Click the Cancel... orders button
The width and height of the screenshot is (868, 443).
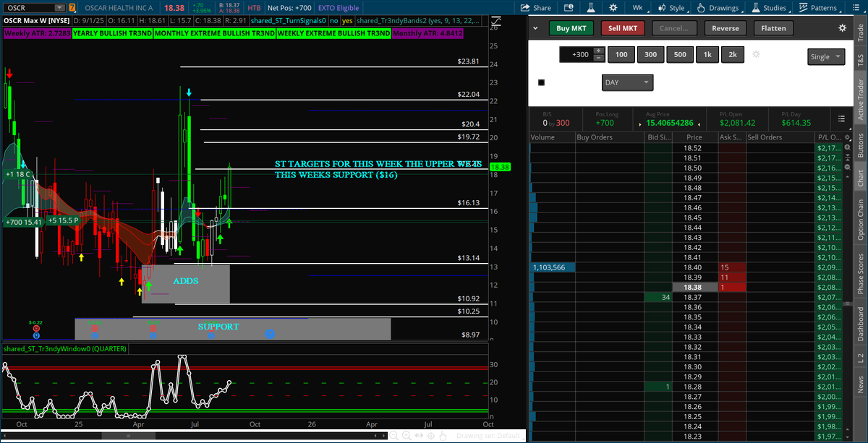[674, 28]
